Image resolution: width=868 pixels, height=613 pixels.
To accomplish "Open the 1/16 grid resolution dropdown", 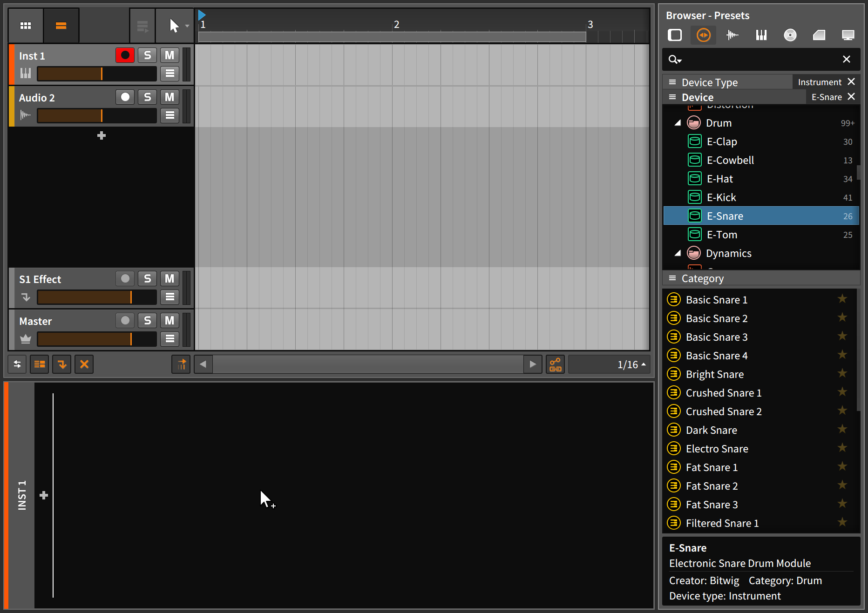I will 630,364.
